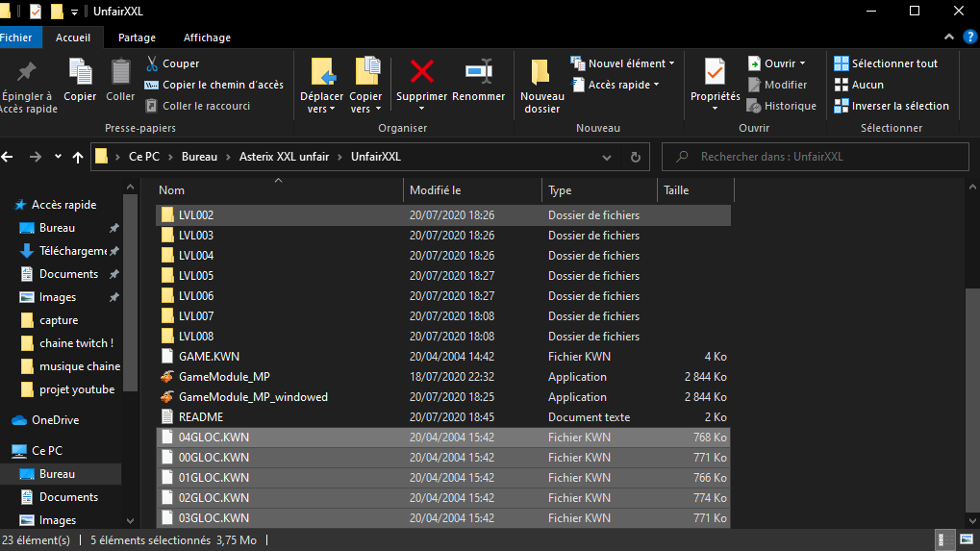Click Modifier in Ouvrir group

(x=777, y=85)
